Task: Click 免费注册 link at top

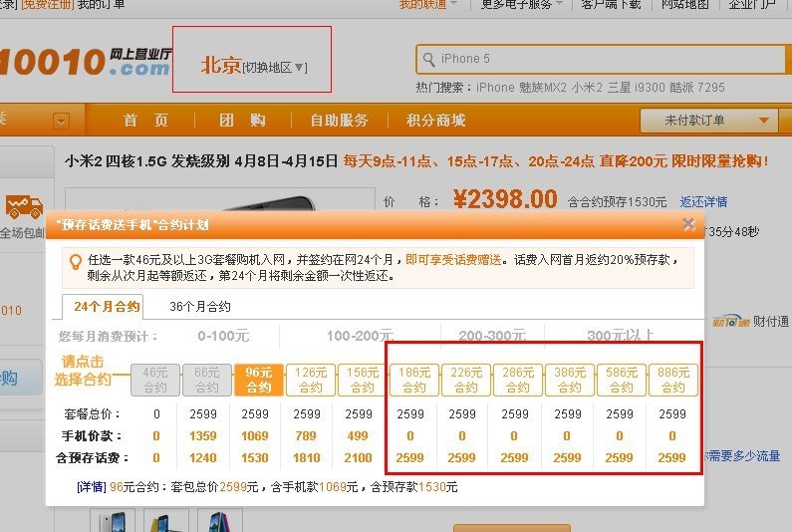Action: (47, 5)
